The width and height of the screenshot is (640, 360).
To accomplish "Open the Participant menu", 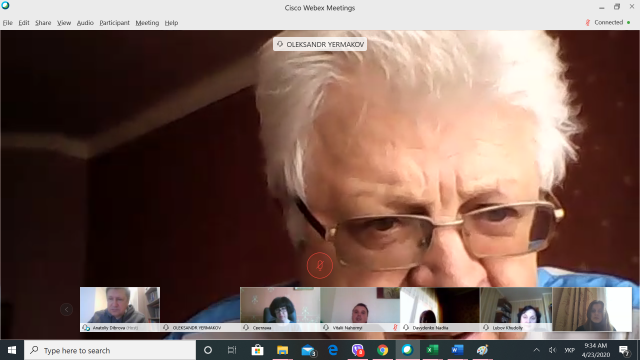I will (114, 23).
